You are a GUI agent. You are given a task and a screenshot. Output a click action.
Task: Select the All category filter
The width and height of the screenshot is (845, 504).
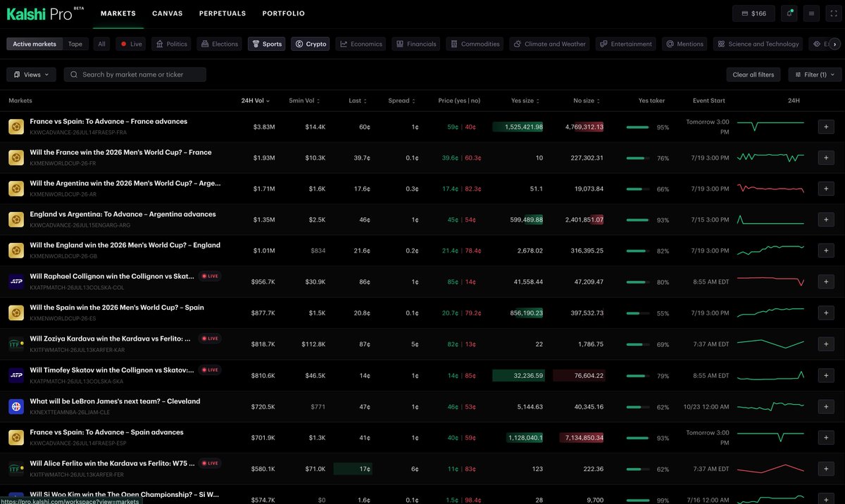pos(102,44)
